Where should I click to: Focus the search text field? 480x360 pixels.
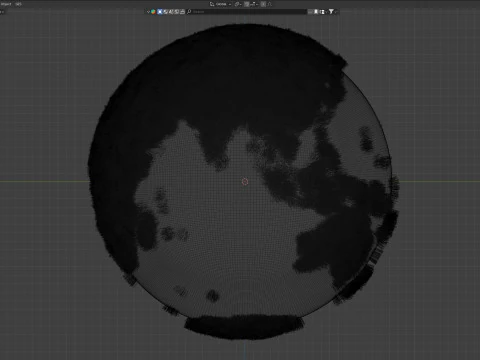coord(248,12)
